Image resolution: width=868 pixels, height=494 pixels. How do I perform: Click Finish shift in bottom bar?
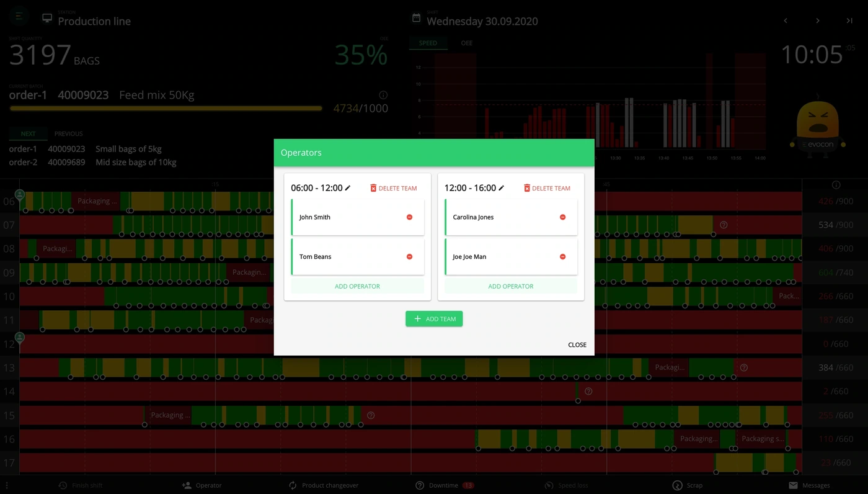pos(80,485)
